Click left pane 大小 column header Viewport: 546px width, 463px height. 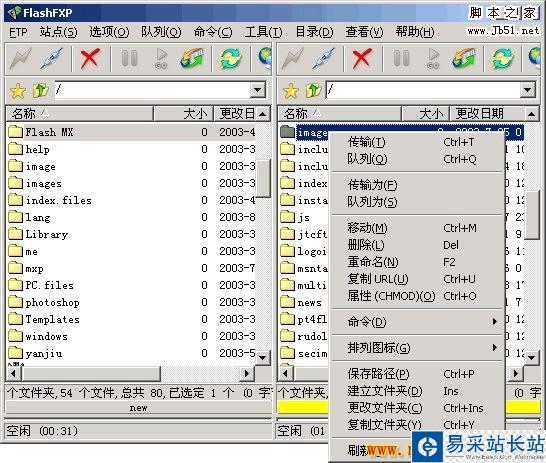pos(183,113)
